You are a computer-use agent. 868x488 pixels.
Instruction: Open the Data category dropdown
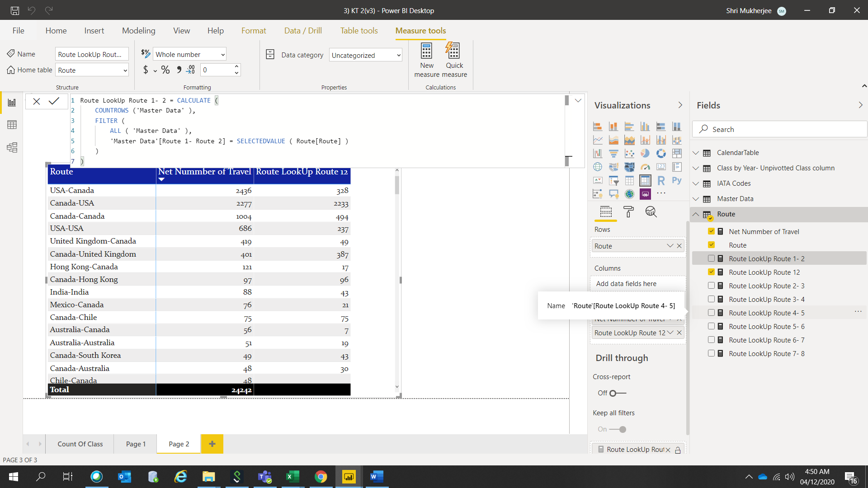click(x=365, y=55)
